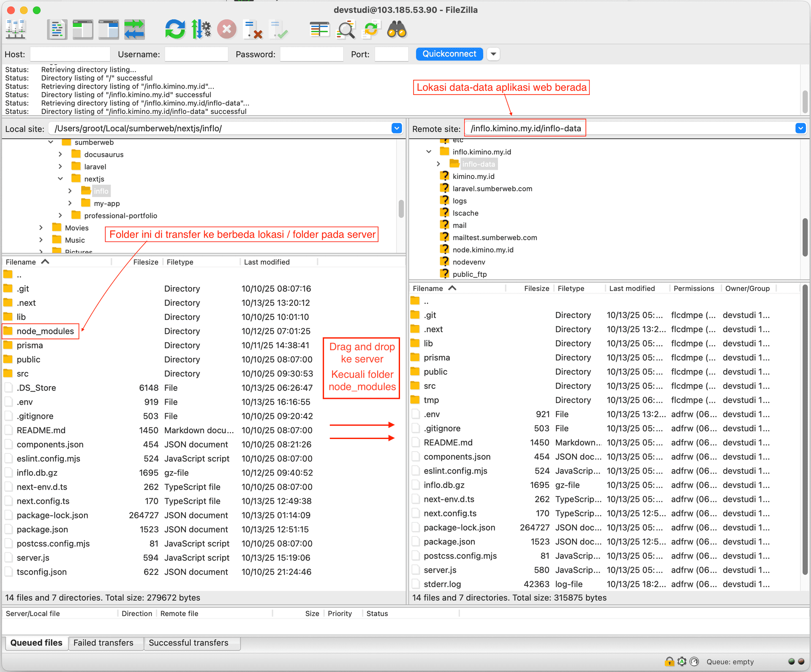
Task: Toggle local directory tree display
Action: (83, 30)
